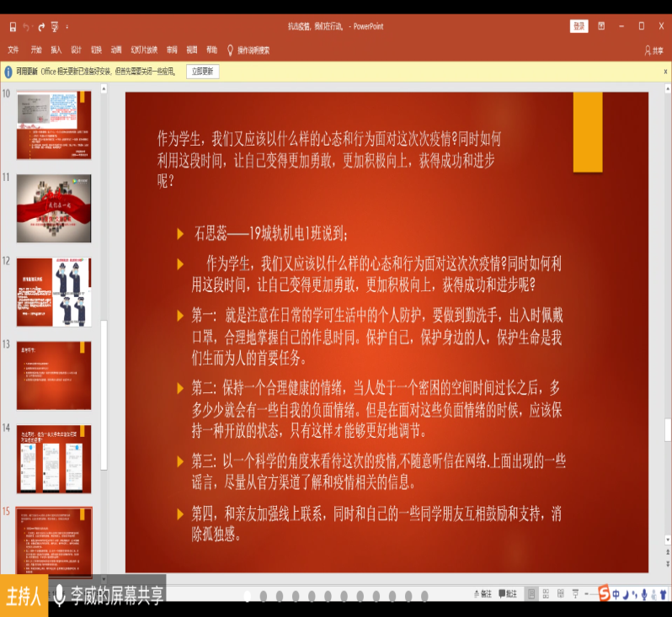672x617 pixels.
Task: Toggle the Comments (批注) pane in status bar
Action: pyautogui.click(x=508, y=594)
